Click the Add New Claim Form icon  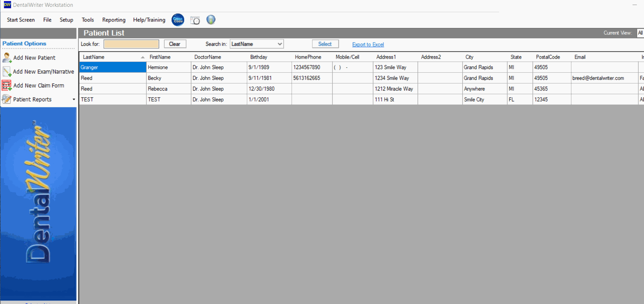(x=7, y=86)
